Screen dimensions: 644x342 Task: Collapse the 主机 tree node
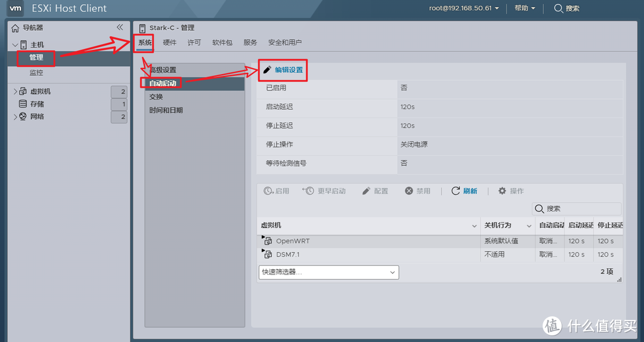pyautogui.click(x=15, y=45)
